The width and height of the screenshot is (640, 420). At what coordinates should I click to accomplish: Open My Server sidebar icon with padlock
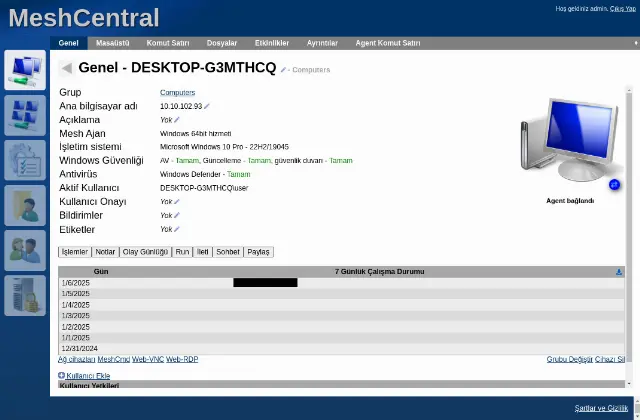coord(25,295)
